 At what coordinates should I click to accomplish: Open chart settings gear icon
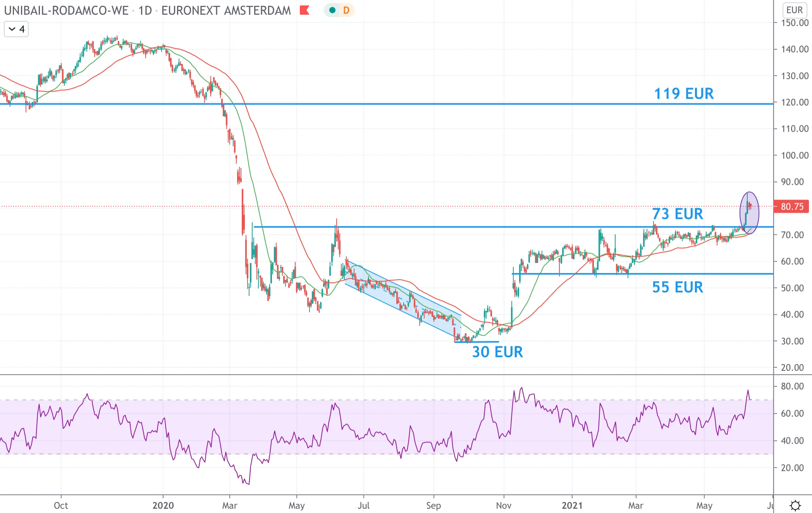[795, 505]
